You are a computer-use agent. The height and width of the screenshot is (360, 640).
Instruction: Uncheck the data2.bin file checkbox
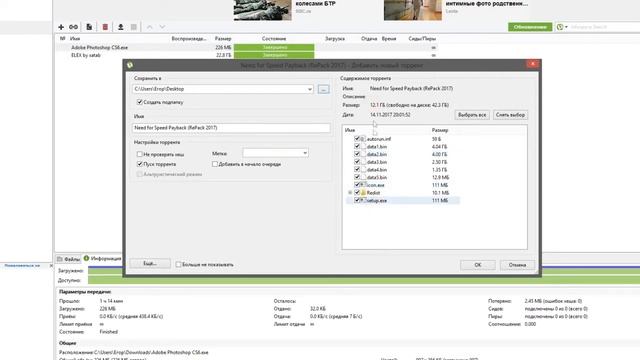[357, 154]
